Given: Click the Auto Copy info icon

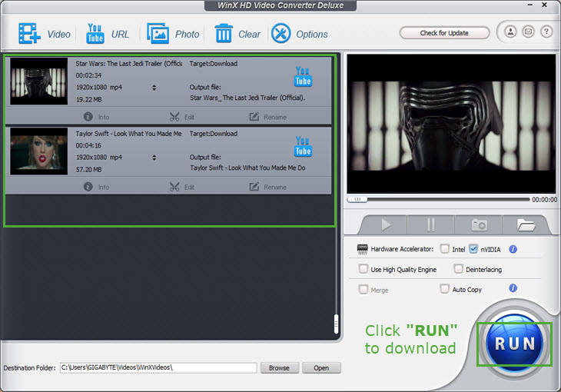Looking at the screenshot, I should (x=513, y=287).
